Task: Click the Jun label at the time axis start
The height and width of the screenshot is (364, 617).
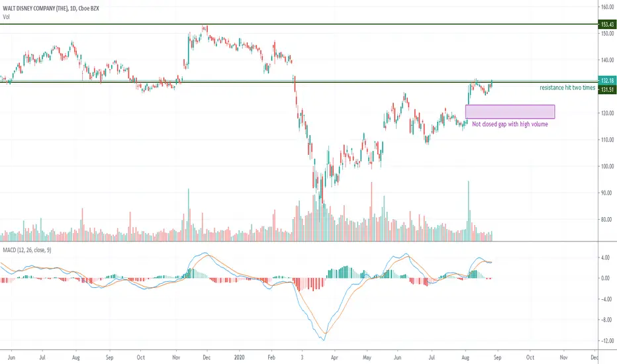Action: 11,357
